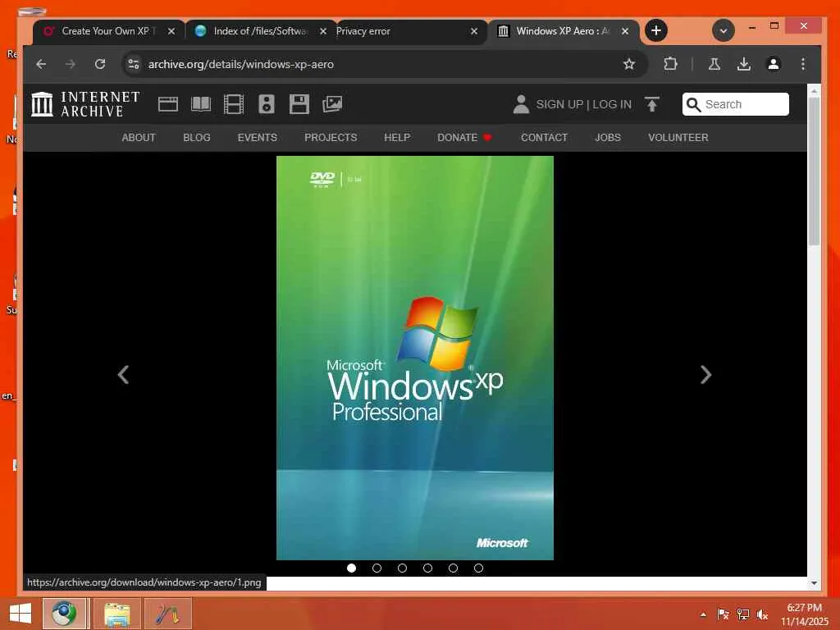Click the upload arrow icon
Screen dimensions: 840x630
point(652,104)
